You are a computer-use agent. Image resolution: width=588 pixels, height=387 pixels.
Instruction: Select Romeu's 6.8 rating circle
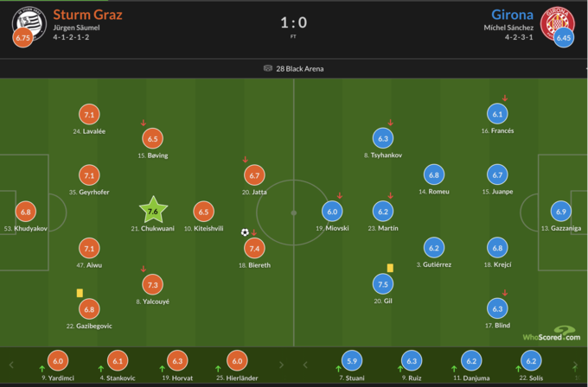pyautogui.click(x=434, y=174)
